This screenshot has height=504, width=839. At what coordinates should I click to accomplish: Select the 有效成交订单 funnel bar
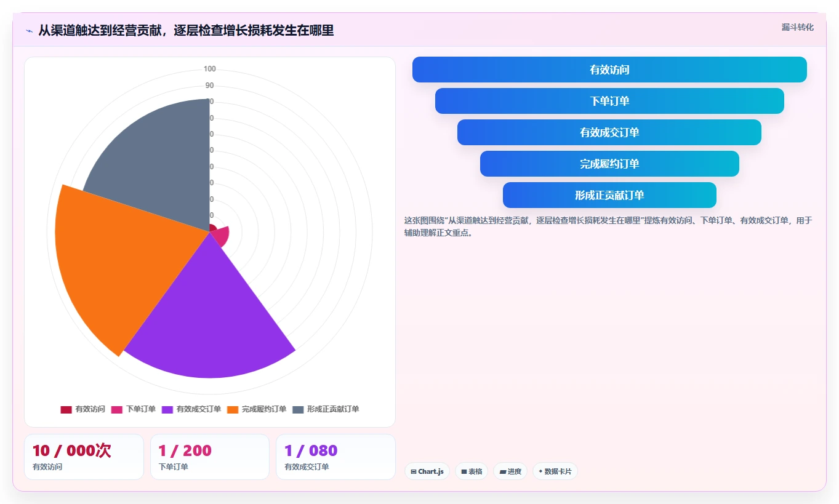click(609, 132)
